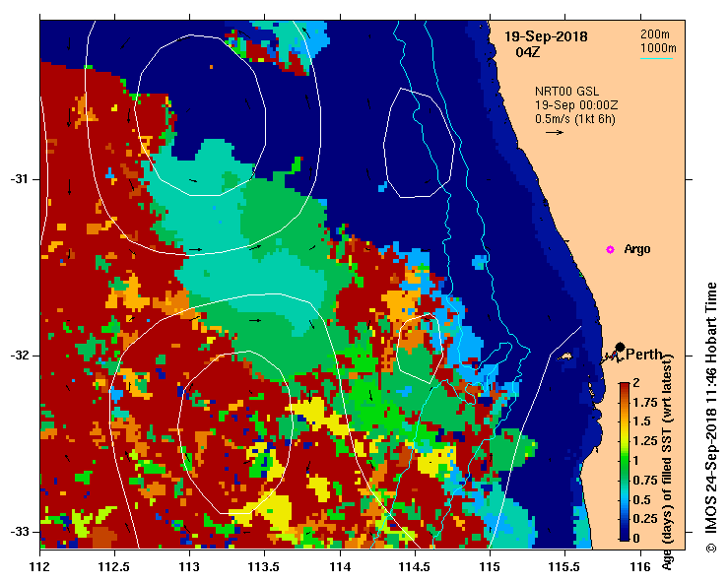Select the 04Z time label
This screenshot has height=583, width=728.
pyautogui.click(x=528, y=52)
